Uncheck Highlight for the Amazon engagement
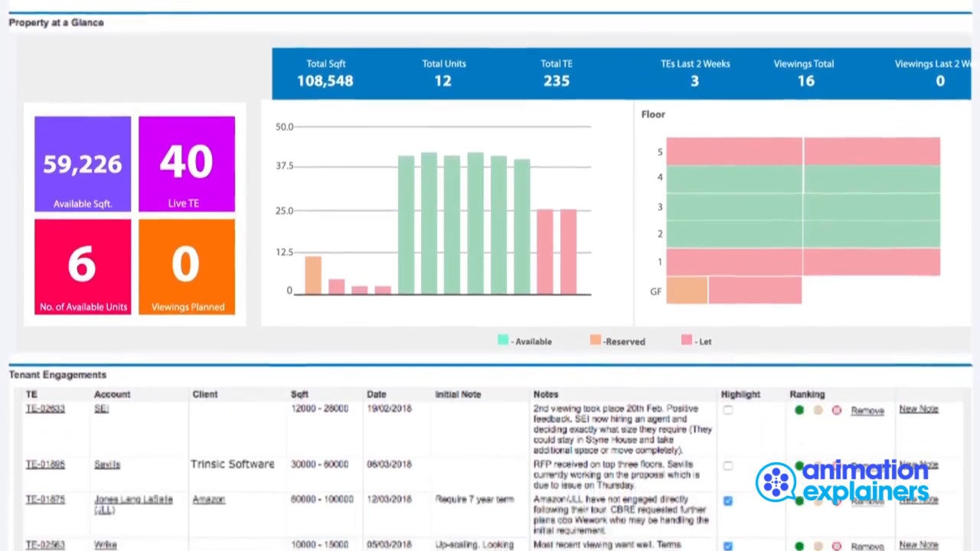The width and height of the screenshot is (980, 551). 727,500
